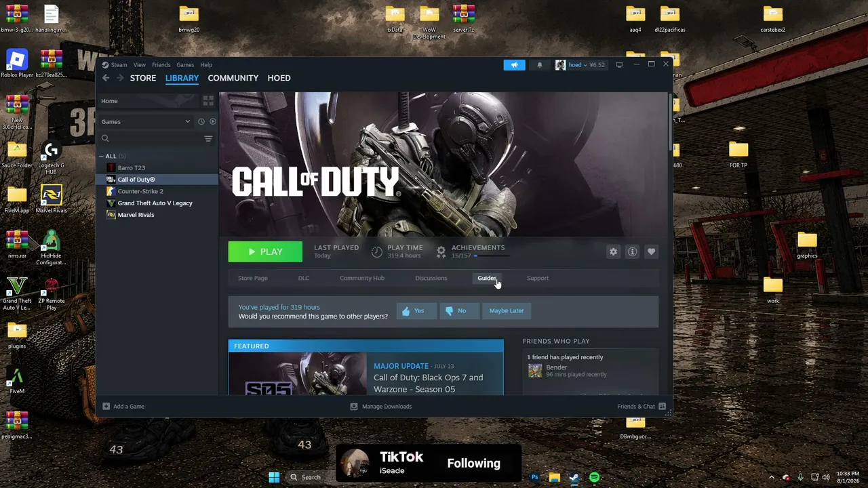The image size is (868, 488).
Task: Open the Community Hub link
Action: [x=362, y=278]
